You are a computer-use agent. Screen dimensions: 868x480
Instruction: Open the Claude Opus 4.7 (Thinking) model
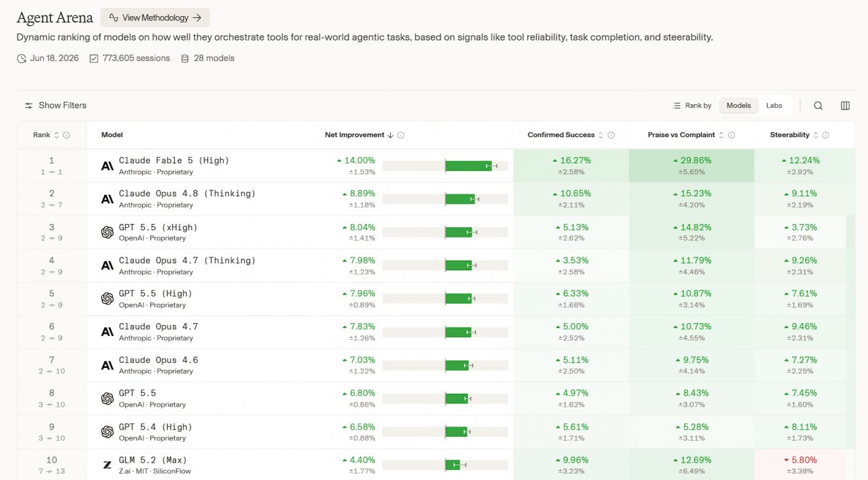click(187, 260)
